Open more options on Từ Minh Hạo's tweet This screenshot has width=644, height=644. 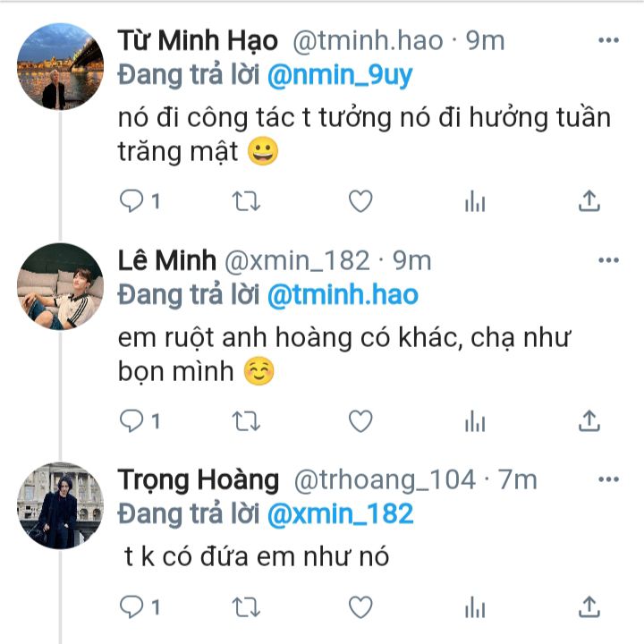pos(608,40)
